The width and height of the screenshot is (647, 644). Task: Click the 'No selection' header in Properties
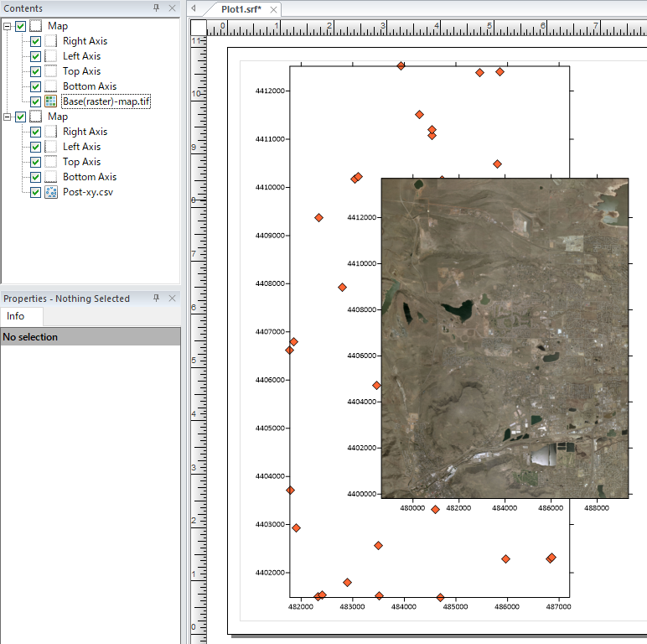pyautogui.click(x=91, y=337)
